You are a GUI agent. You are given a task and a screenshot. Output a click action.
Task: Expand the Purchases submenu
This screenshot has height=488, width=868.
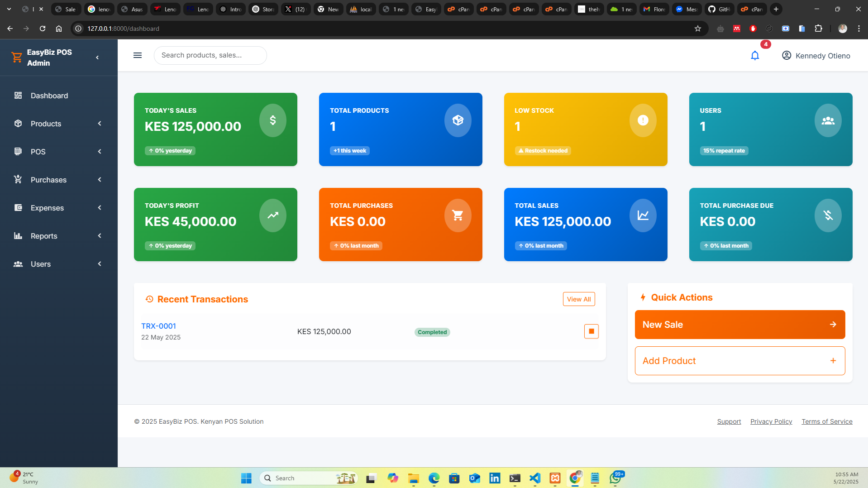(x=99, y=180)
